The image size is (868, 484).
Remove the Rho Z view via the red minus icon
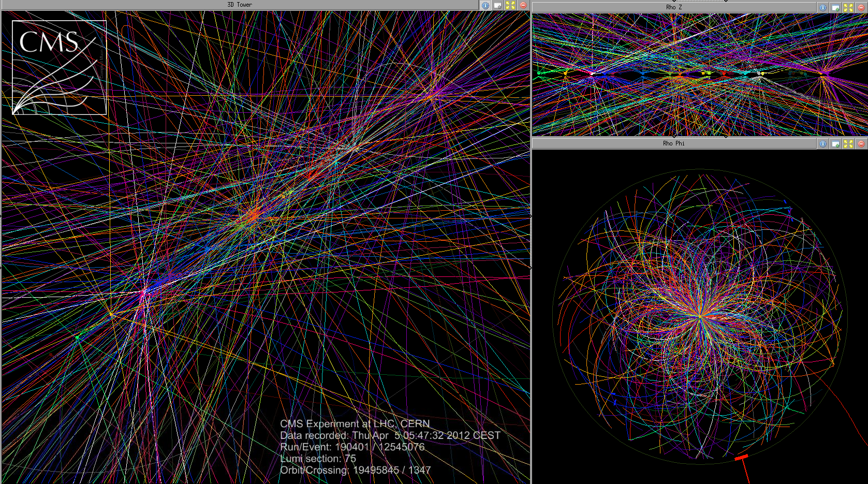[x=861, y=7]
